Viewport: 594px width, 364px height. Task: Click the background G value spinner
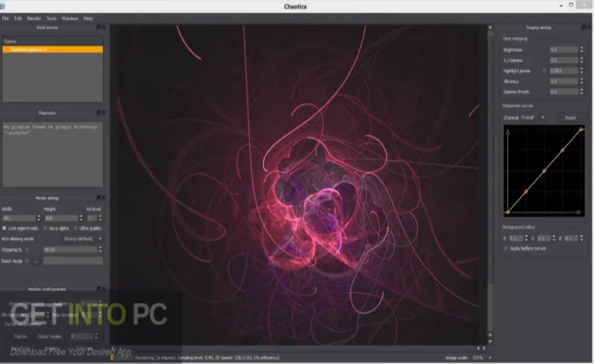[x=554, y=238]
